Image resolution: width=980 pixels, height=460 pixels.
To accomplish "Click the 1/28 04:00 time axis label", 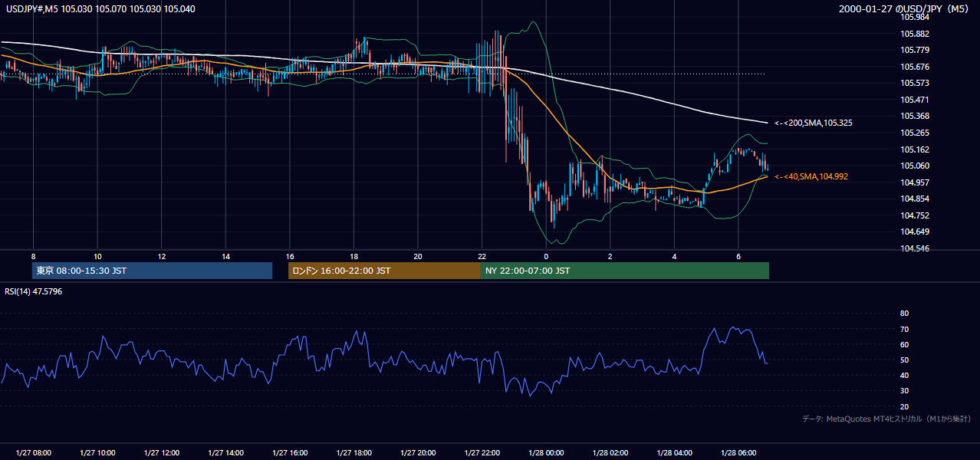I will 675,453.
